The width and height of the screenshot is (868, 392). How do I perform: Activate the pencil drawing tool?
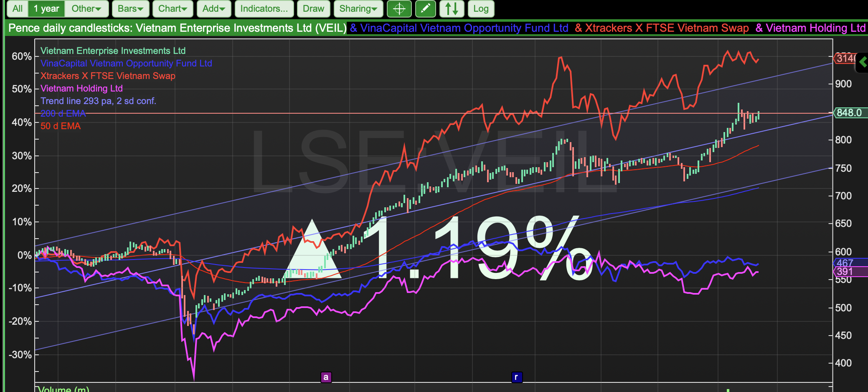(425, 9)
